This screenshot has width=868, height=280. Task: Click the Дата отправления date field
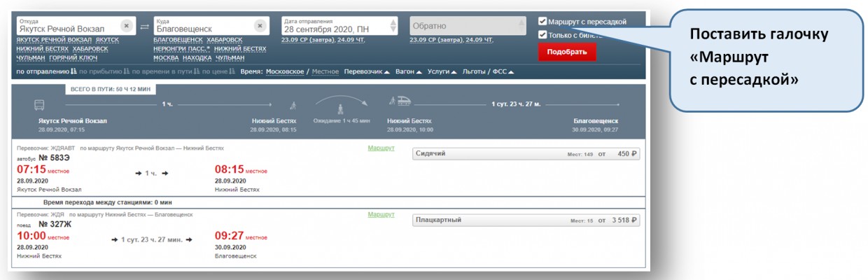click(x=333, y=26)
